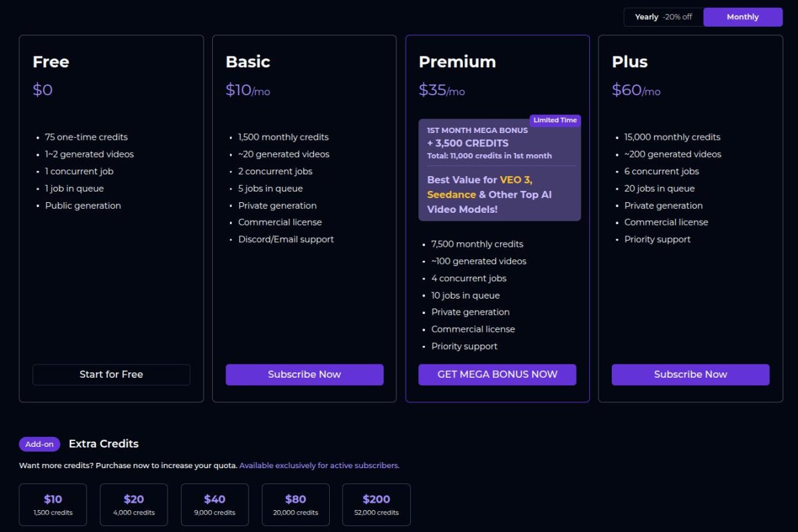Viewport: 798px width, 532px height.
Task: Pick the $80 20,000 credits add-on
Action: (x=295, y=505)
